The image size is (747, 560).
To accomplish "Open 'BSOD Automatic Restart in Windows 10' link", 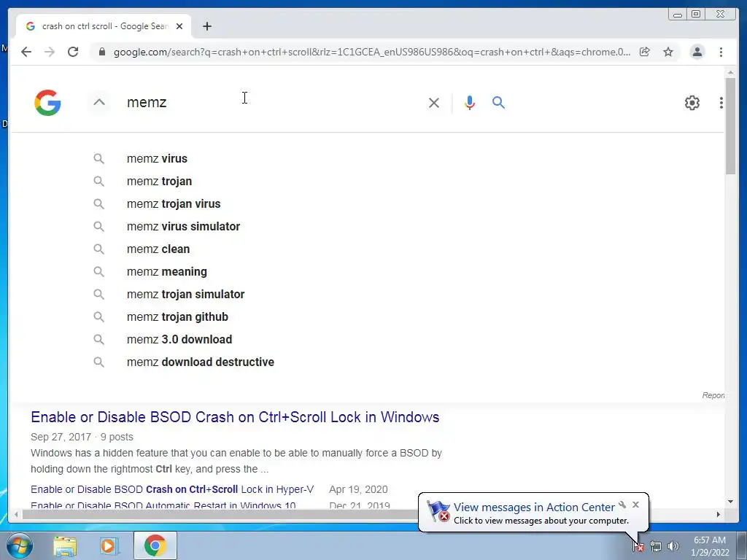I will pos(163,505).
